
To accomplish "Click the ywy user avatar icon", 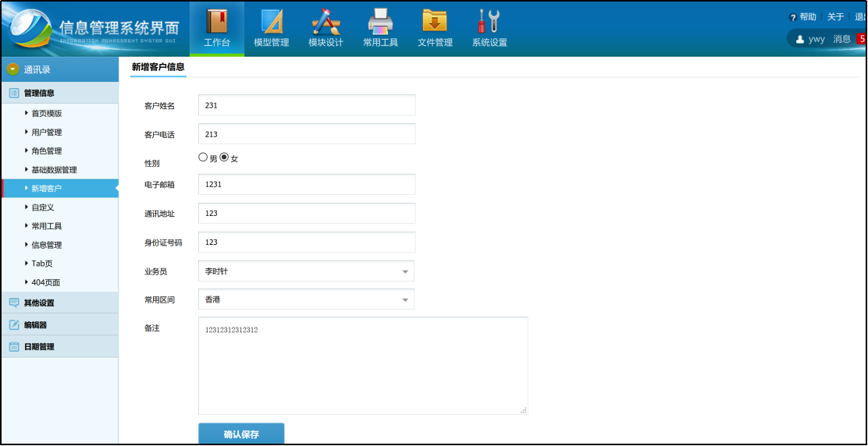I will [800, 39].
